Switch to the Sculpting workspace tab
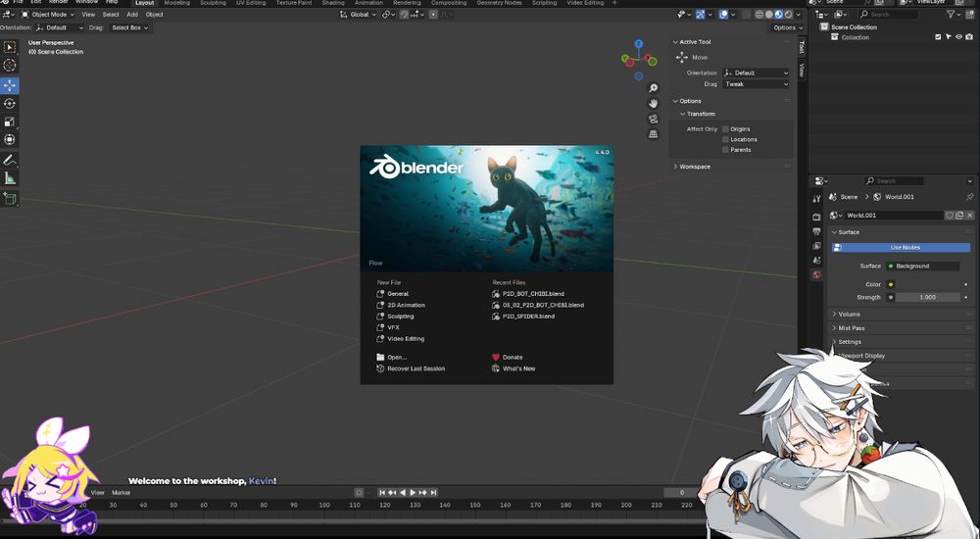This screenshot has width=980, height=539. [x=213, y=3]
